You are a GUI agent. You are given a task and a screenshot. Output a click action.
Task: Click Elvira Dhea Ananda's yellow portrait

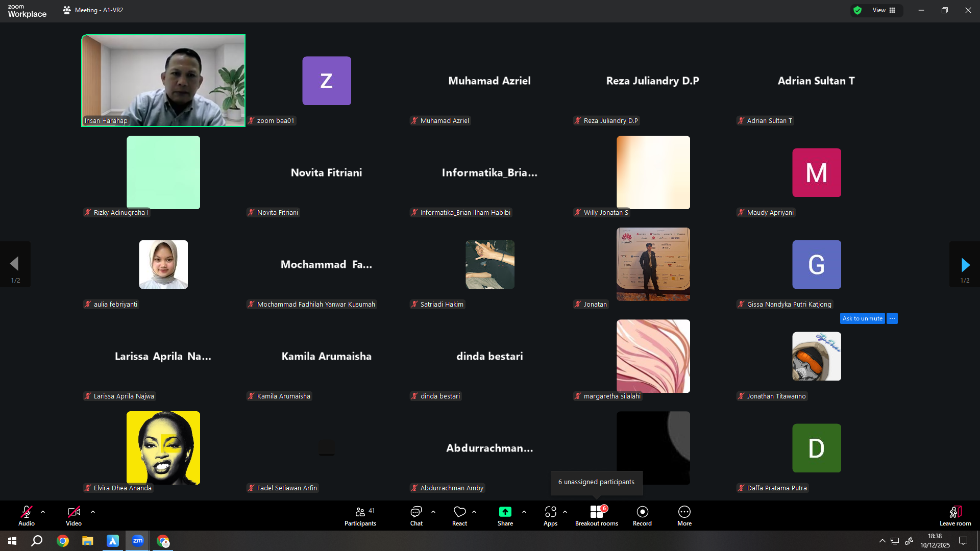[x=163, y=448]
